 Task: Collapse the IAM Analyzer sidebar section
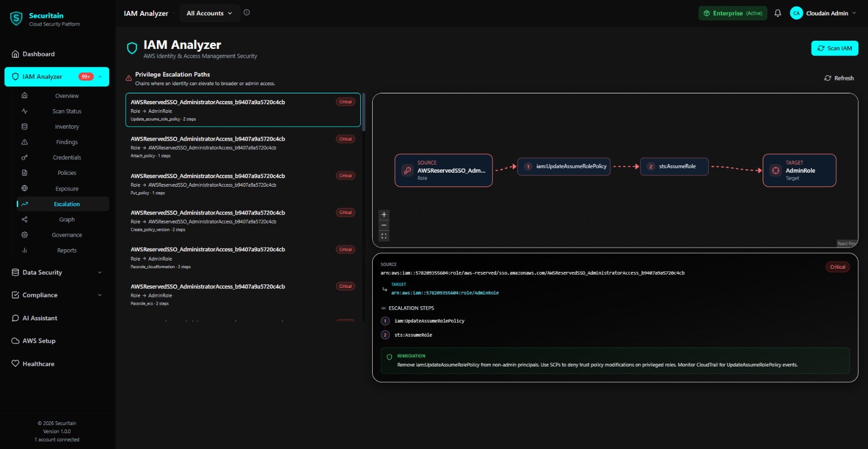(x=100, y=77)
